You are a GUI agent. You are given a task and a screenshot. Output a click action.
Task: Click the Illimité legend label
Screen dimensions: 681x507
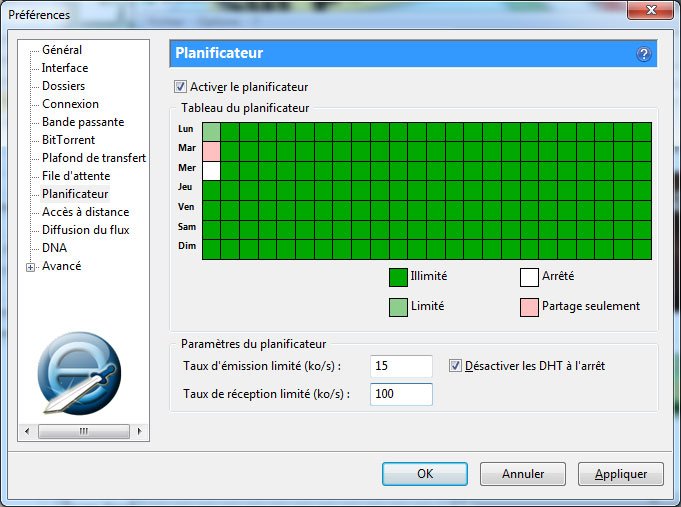429,276
